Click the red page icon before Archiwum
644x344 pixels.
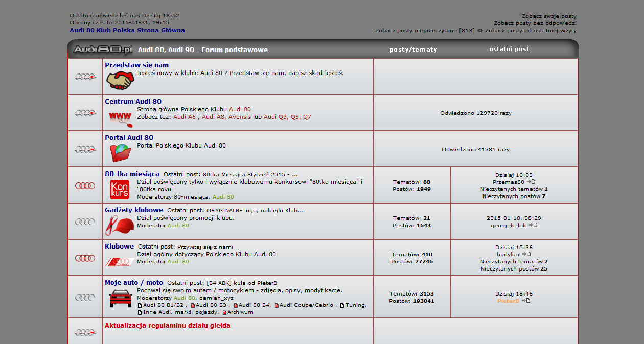(x=224, y=312)
